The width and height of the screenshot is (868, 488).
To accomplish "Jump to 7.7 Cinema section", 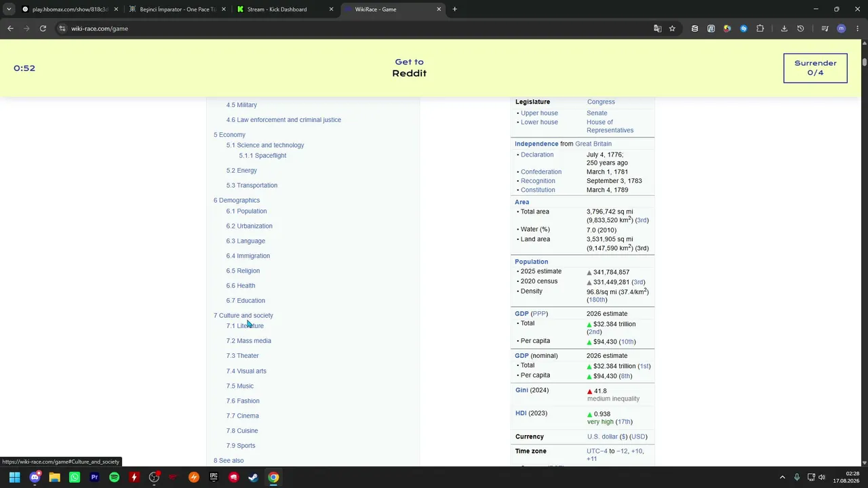I will point(243,416).
